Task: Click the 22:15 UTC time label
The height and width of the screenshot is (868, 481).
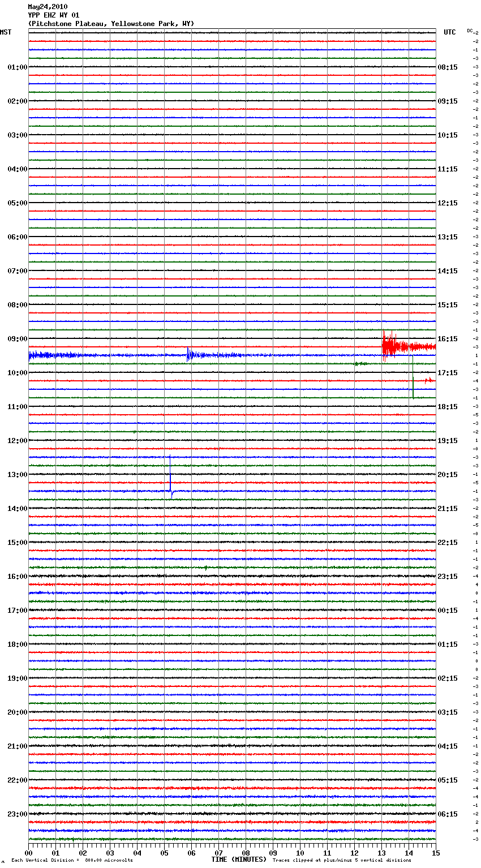Action: pyautogui.click(x=448, y=543)
